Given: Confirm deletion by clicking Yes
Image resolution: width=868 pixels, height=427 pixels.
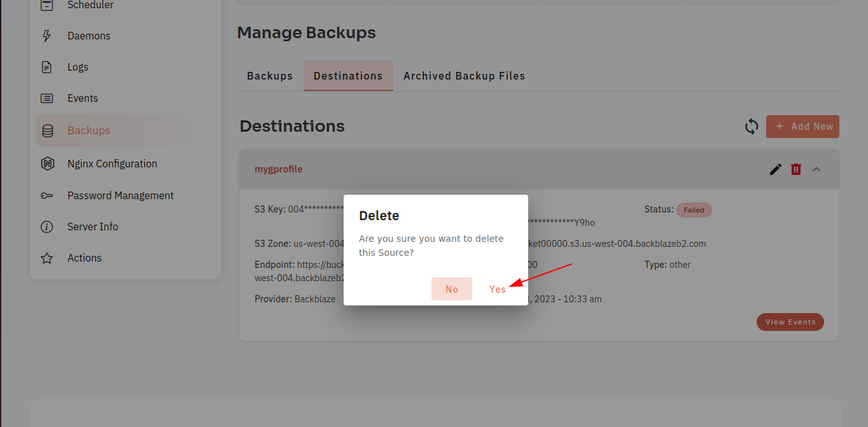Looking at the screenshot, I should tap(498, 289).
